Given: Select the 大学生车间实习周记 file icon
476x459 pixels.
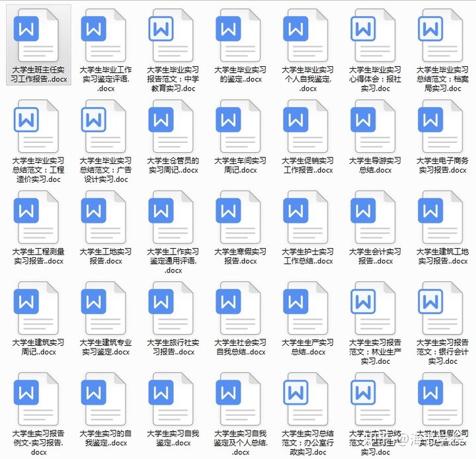Looking at the screenshot, I should pyautogui.click(x=240, y=126).
